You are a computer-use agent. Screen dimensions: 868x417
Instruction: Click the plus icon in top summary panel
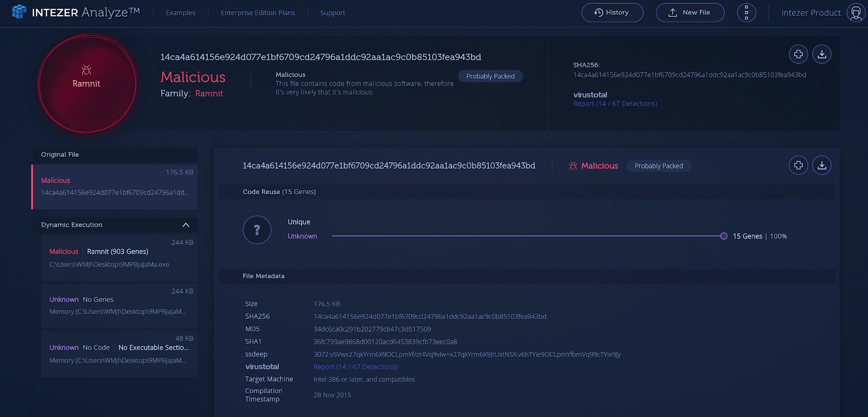click(x=798, y=54)
